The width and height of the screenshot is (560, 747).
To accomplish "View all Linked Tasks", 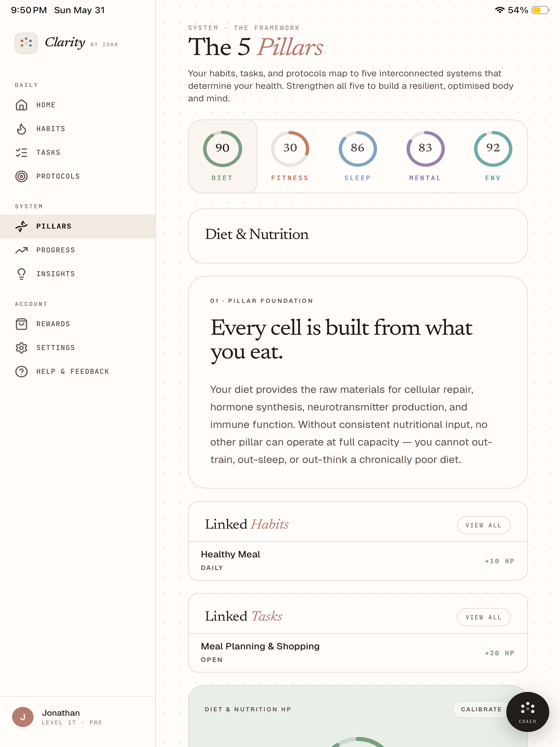I will (x=484, y=617).
